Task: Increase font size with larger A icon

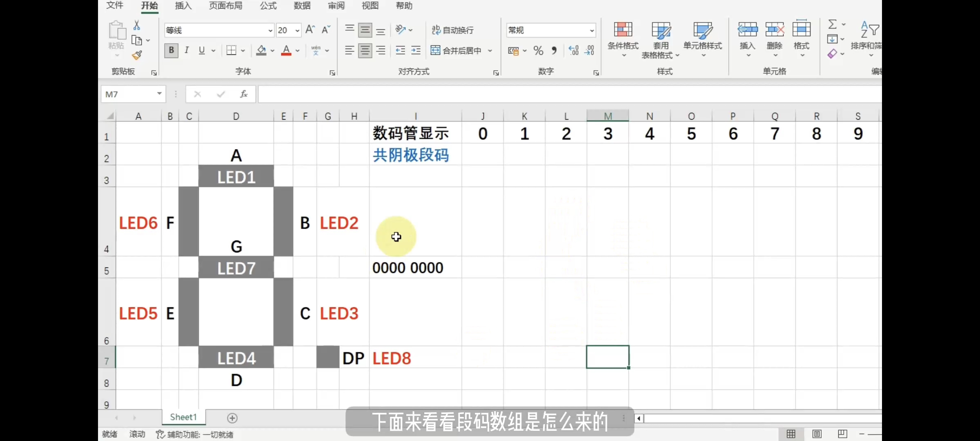Action: click(310, 30)
